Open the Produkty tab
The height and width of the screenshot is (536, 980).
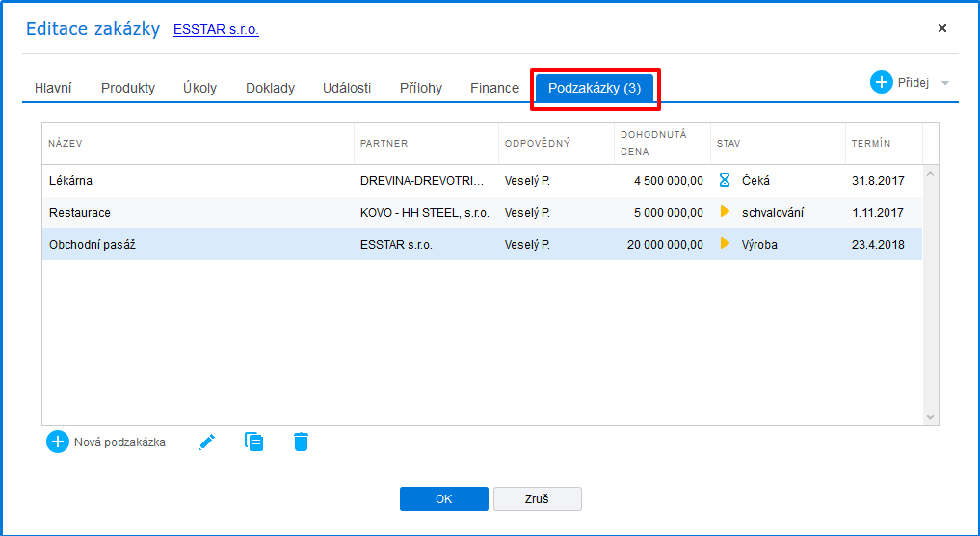pos(128,88)
